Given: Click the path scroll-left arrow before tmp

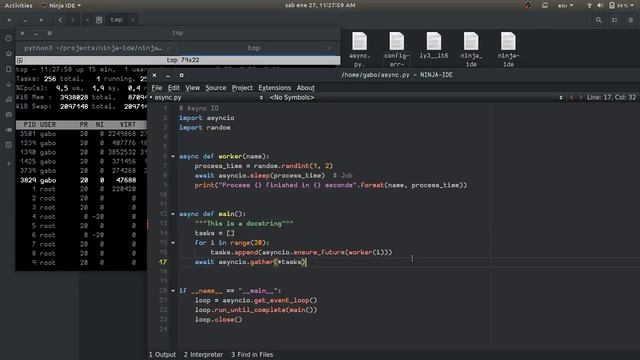Looking at the screenshot, I should [87, 20].
